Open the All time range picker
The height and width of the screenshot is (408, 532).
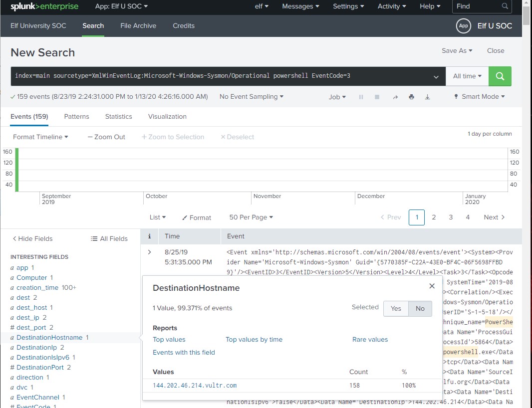click(x=467, y=76)
